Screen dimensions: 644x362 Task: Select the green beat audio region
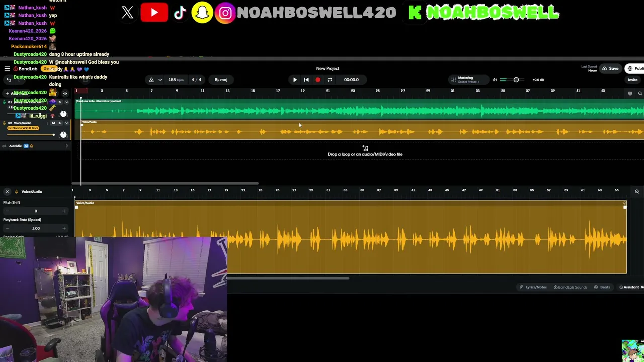360,109
